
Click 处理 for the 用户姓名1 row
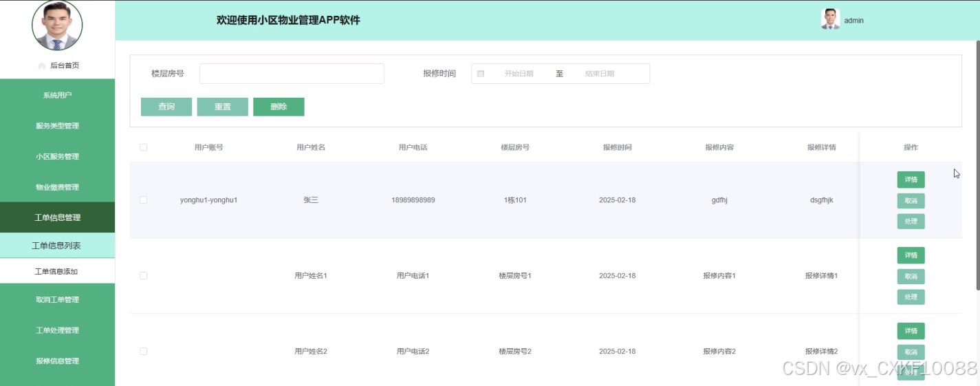(911, 297)
